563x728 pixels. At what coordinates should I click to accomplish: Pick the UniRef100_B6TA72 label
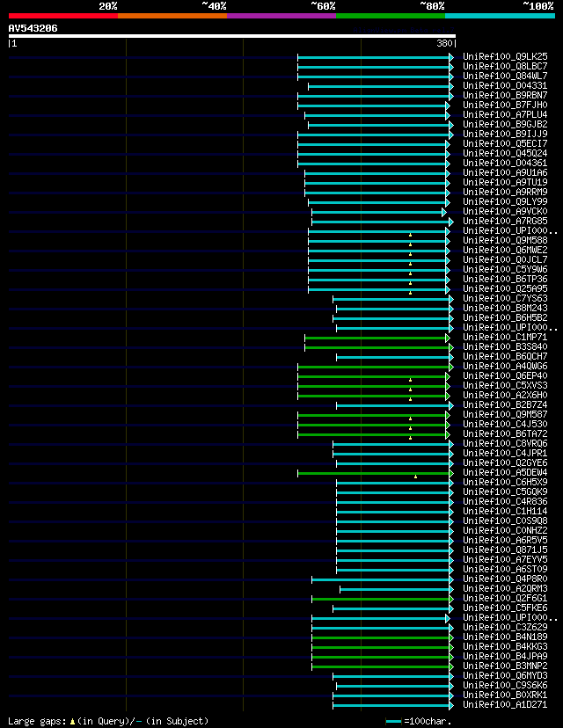click(x=505, y=433)
